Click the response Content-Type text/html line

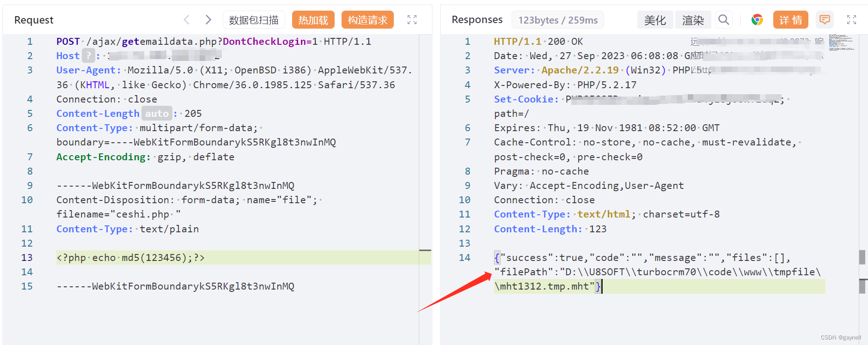tap(607, 214)
